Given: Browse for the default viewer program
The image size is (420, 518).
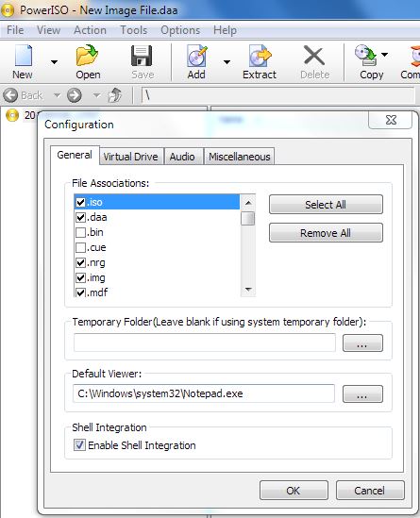Looking at the screenshot, I should point(362,393).
